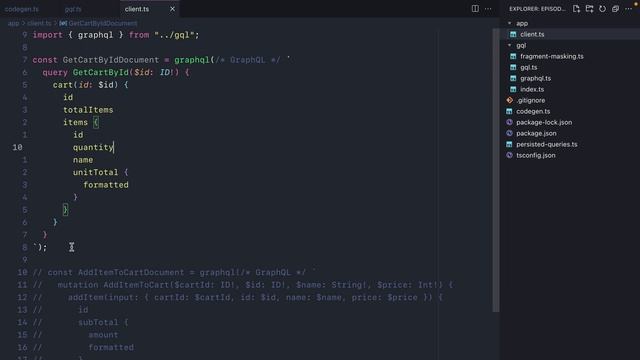This screenshot has height=360, width=640.
Task: Open graphql.ts file
Action: tap(536, 78)
